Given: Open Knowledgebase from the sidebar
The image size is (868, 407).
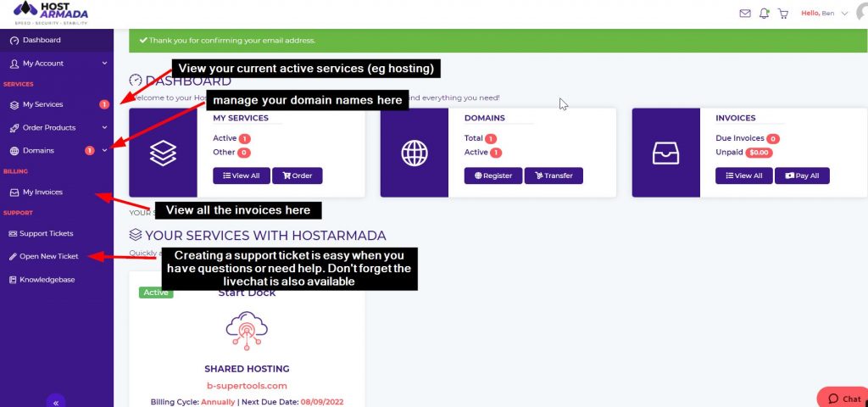Looking at the screenshot, I should click(x=47, y=280).
